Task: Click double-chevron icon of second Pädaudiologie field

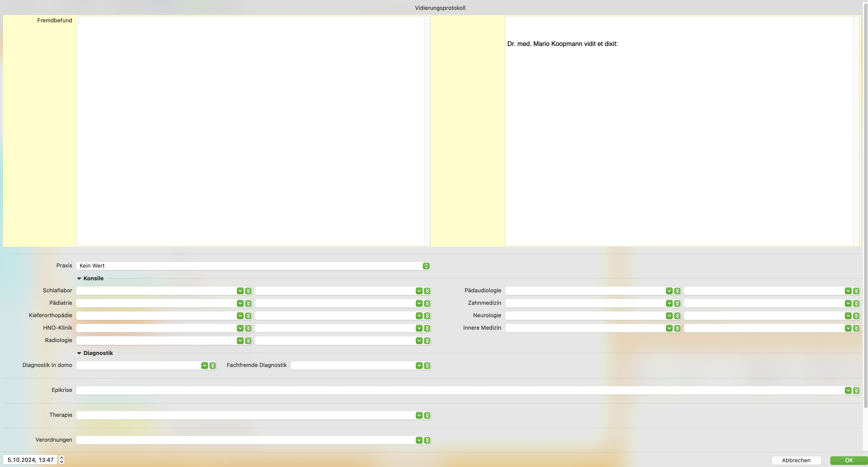Action: click(x=856, y=291)
